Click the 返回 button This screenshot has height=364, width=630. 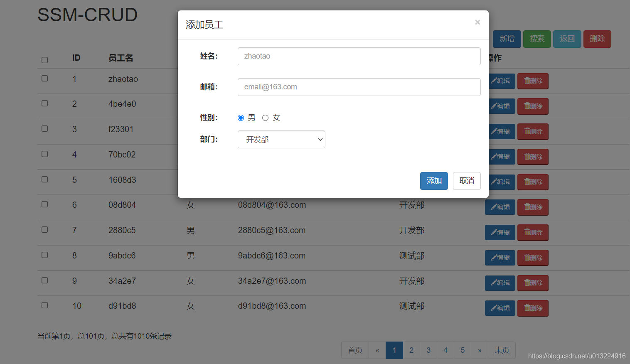(567, 39)
